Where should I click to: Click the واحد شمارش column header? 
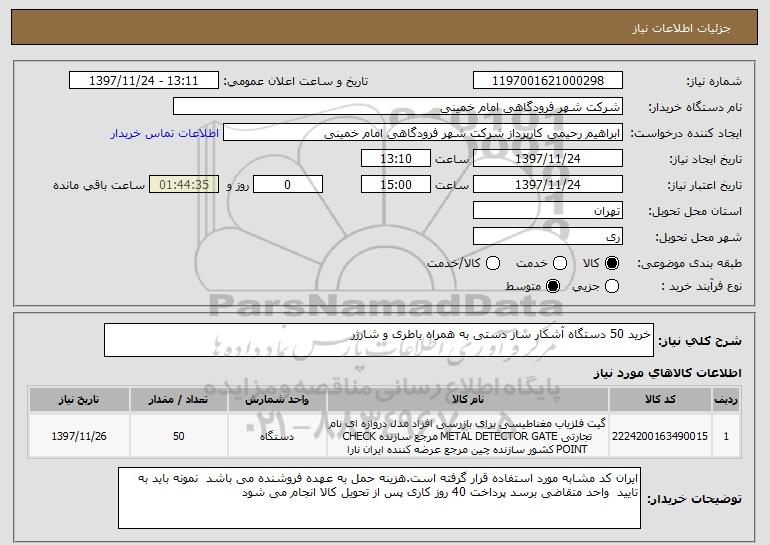[277, 399]
